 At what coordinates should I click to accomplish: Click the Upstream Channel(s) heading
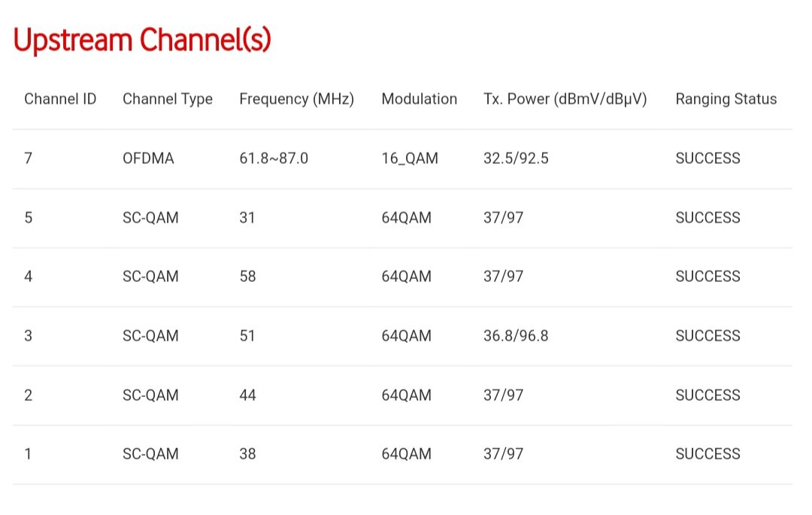(142, 41)
